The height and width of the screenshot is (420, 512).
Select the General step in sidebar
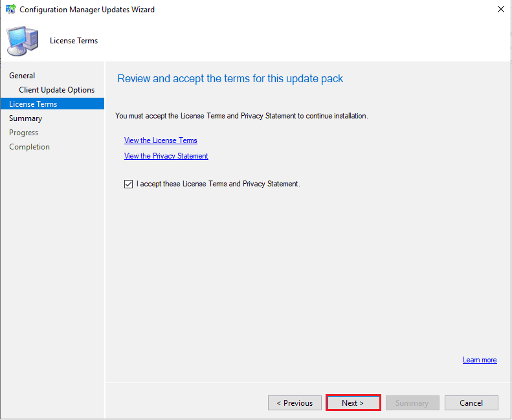pos(22,76)
